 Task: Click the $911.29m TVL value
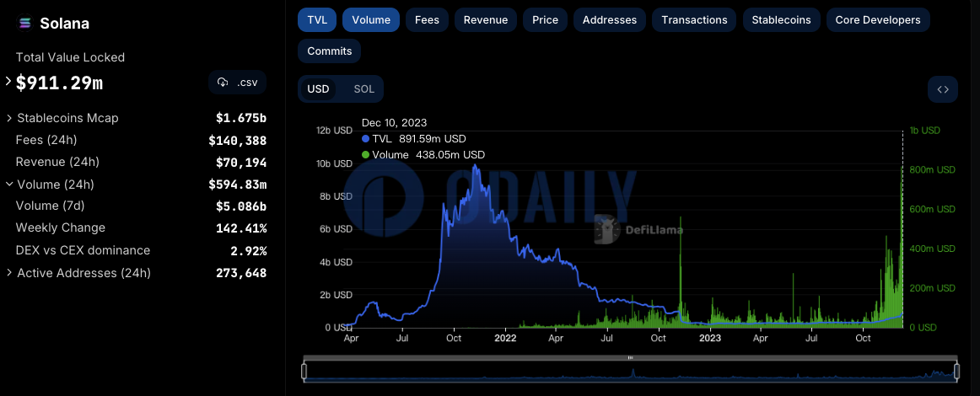59,83
